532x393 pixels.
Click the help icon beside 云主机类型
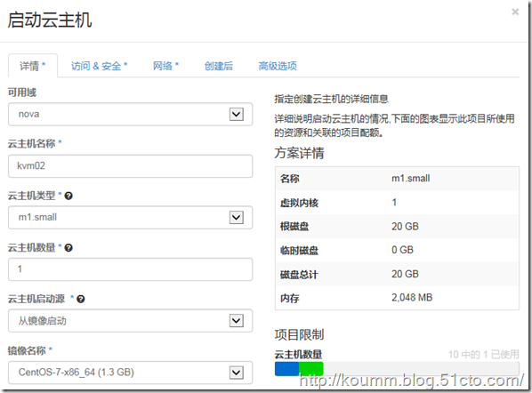coord(69,196)
